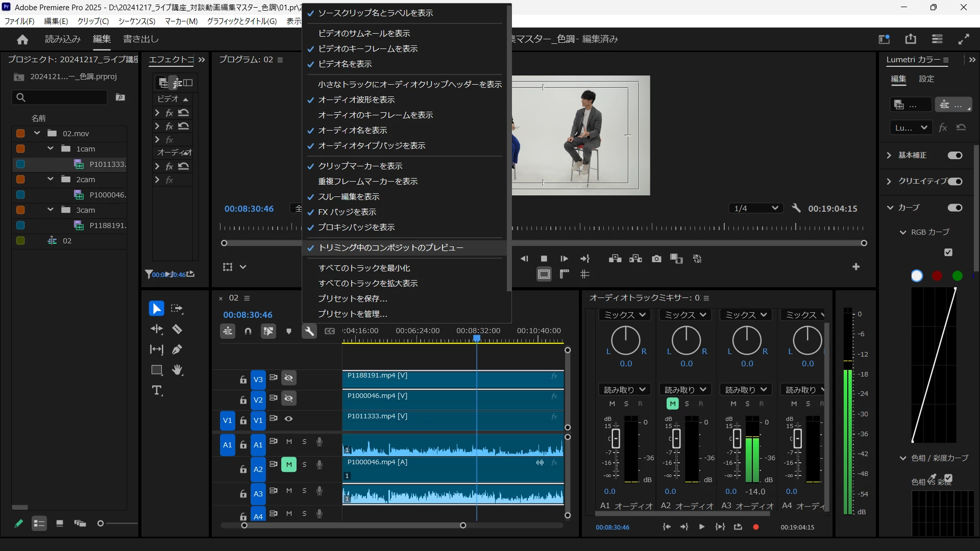Open Quick Export share icon
This screenshot has height=551, width=980.
click(911, 39)
